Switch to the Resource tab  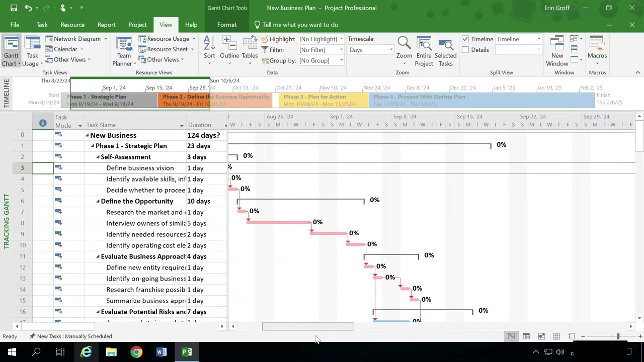click(72, 25)
